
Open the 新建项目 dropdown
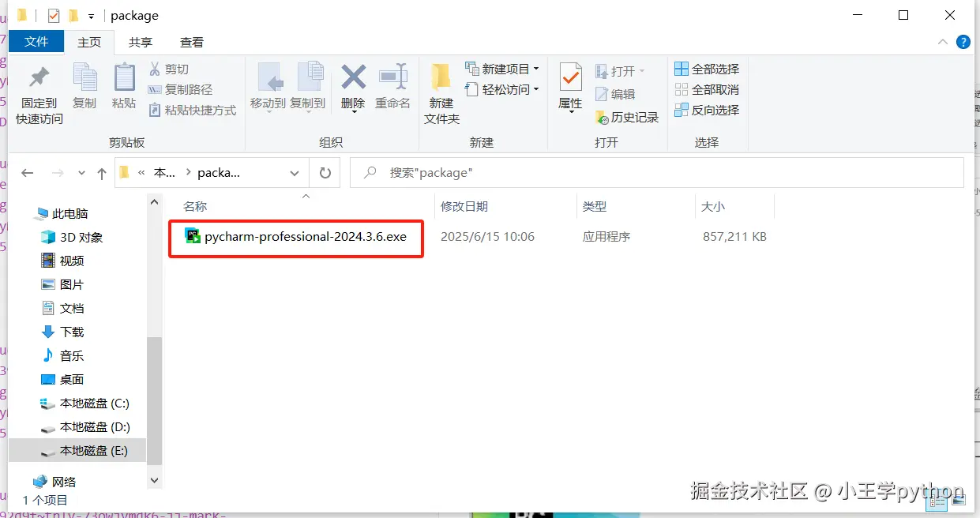click(502, 69)
